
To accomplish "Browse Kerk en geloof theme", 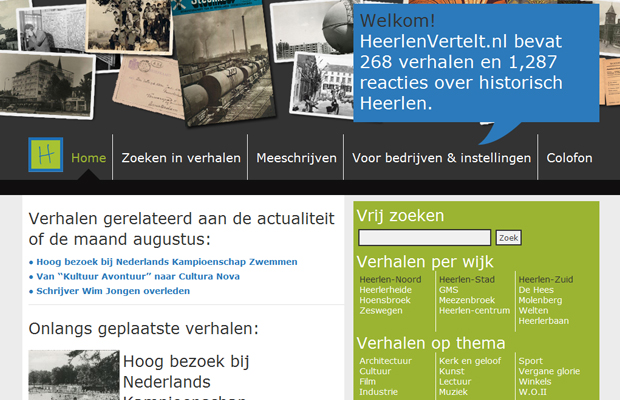I will [x=470, y=361].
